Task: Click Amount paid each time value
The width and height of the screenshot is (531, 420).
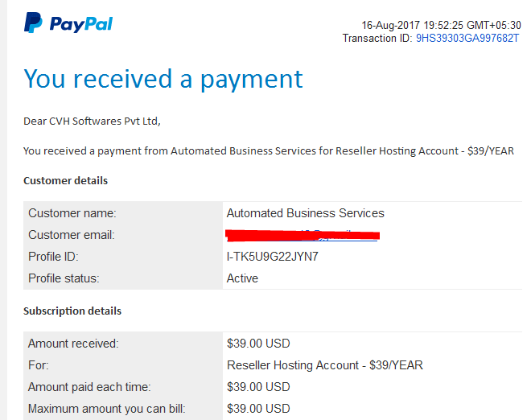Action: 258,387
